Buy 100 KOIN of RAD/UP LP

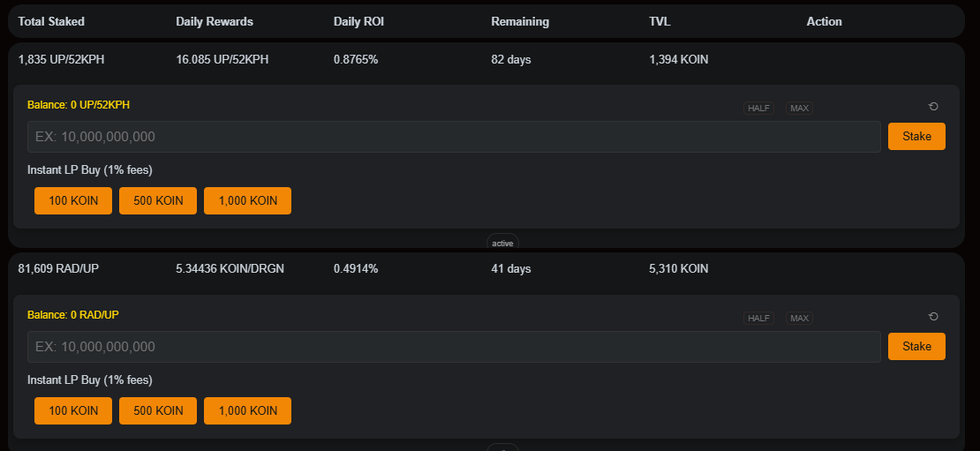[73, 410]
